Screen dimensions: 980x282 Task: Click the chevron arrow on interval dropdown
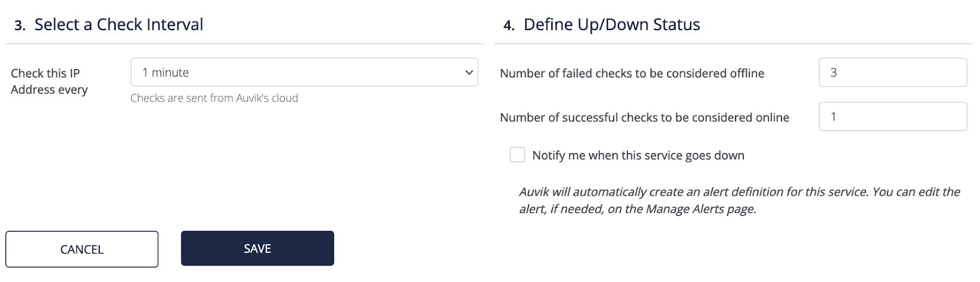pos(469,72)
